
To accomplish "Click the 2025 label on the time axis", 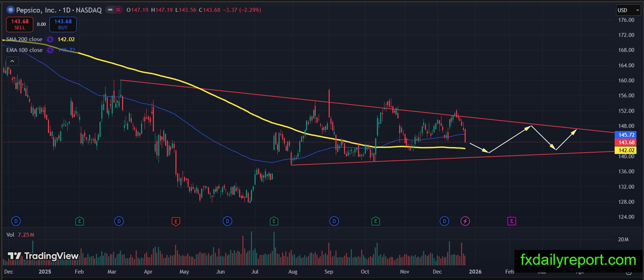I will click(45, 272).
